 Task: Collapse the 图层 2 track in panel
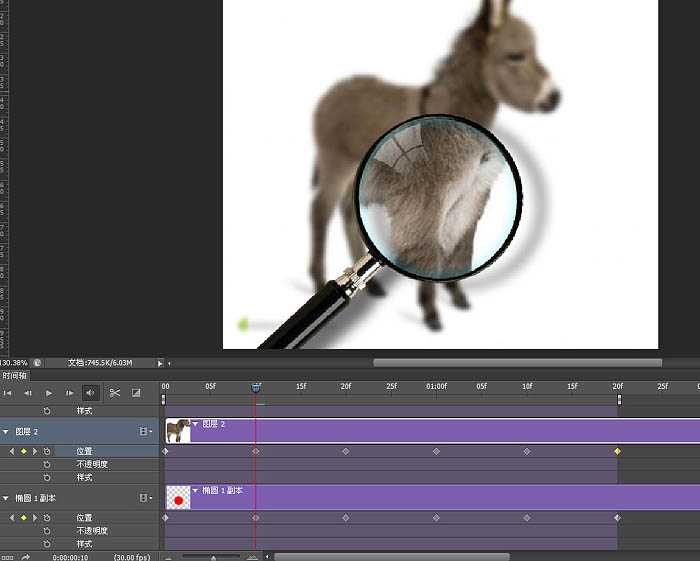pyautogui.click(x=6, y=432)
